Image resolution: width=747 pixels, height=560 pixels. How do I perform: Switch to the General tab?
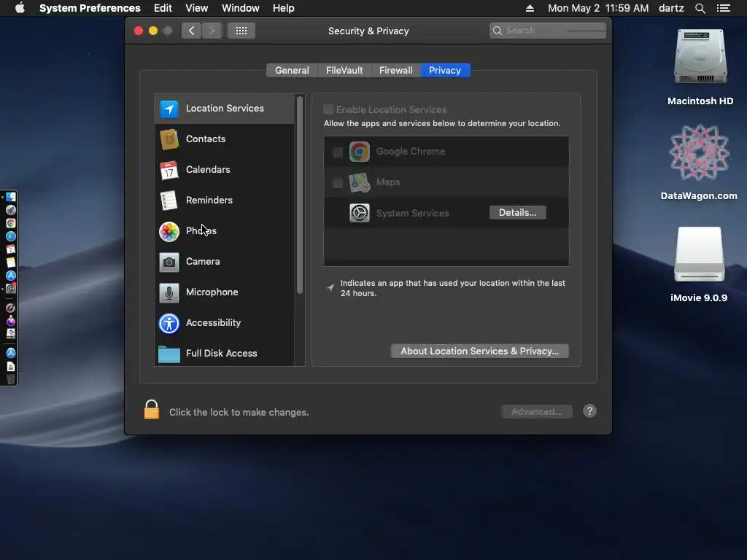point(292,71)
